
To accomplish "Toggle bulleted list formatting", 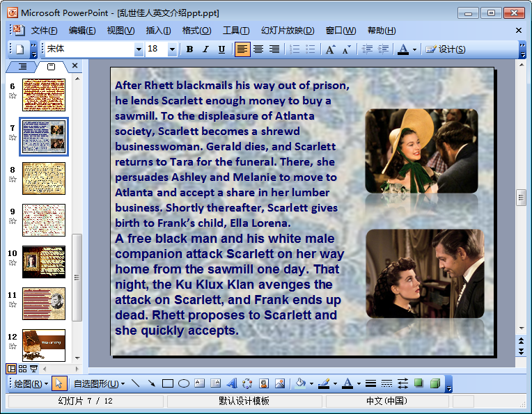I will point(310,49).
